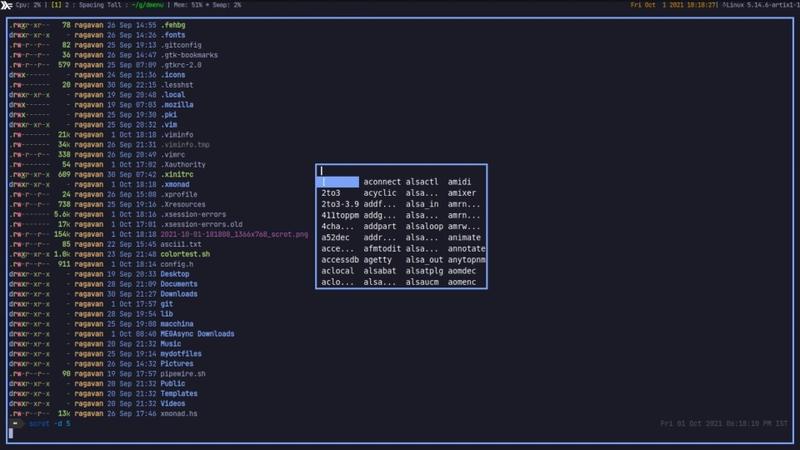Choose acyclic from dmenu
This screenshot has width=800, height=450.
pos(380,193)
